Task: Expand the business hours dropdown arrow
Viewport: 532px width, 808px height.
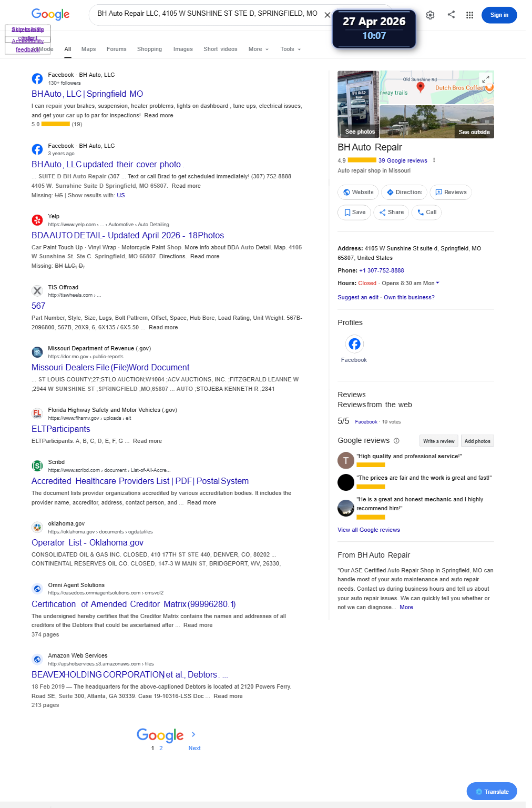Action: (437, 283)
